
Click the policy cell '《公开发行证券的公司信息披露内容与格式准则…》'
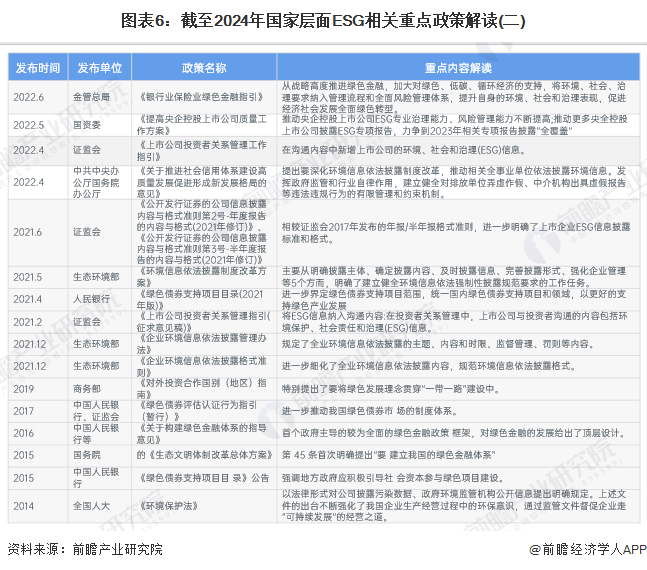coord(202,232)
